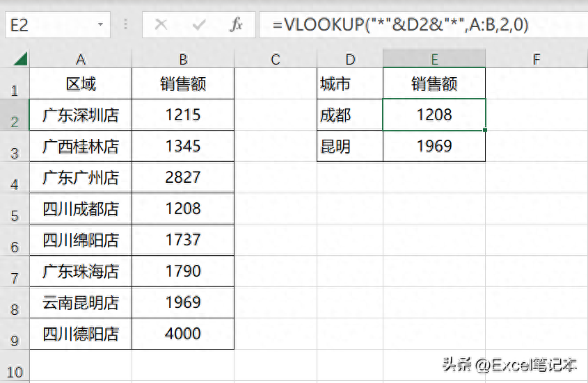The width and height of the screenshot is (588, 383).
Task: Click cell D3 containing 昆明
Action: [350, 146]
